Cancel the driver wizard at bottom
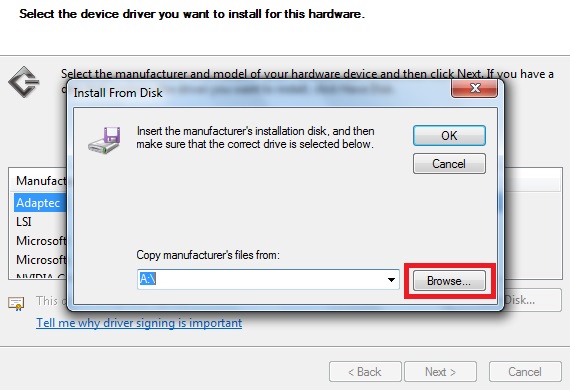The image size is (570, 390). point(525,372)
